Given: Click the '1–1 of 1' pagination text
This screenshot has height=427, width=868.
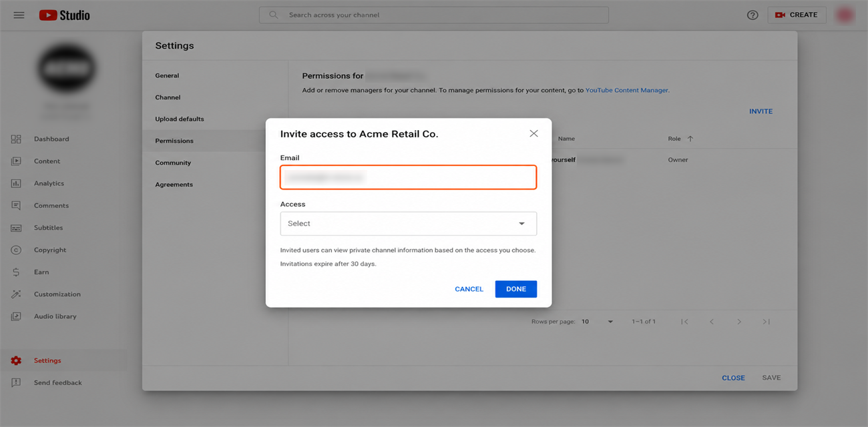Looking at the screenshot, I should pyautogui.click(x=644, y=322).
